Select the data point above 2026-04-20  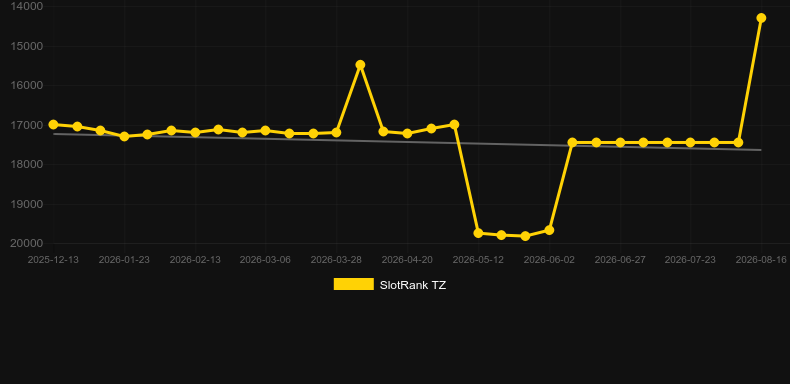pos(407,134)
